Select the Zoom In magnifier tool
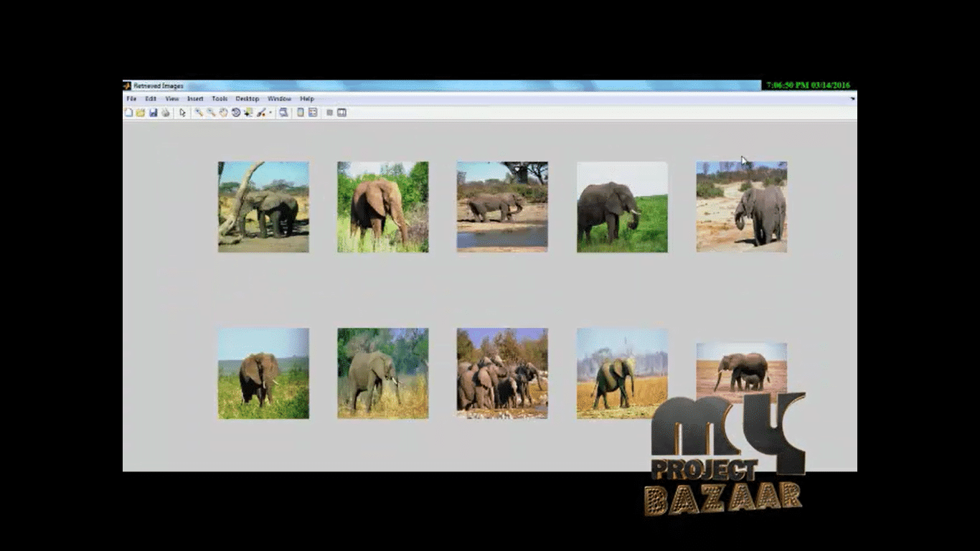Image resolution: width=980 pixels, height=551 pixels. 199,113
